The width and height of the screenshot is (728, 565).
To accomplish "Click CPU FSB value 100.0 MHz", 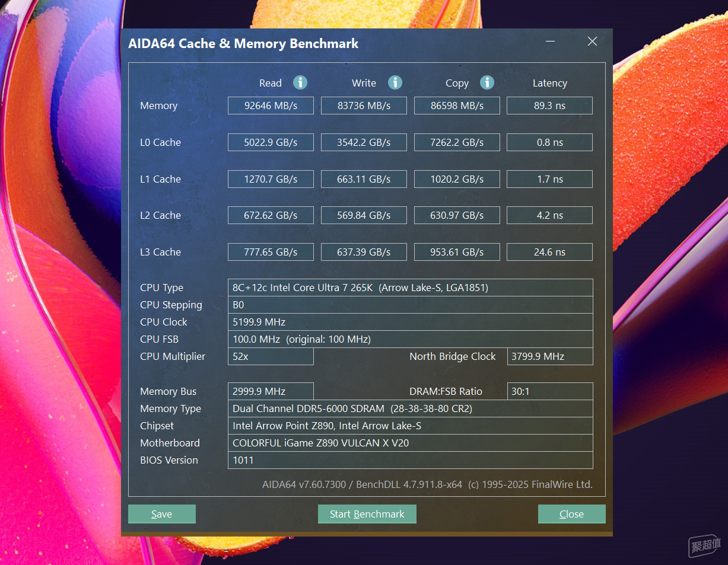I will [411, 339].
